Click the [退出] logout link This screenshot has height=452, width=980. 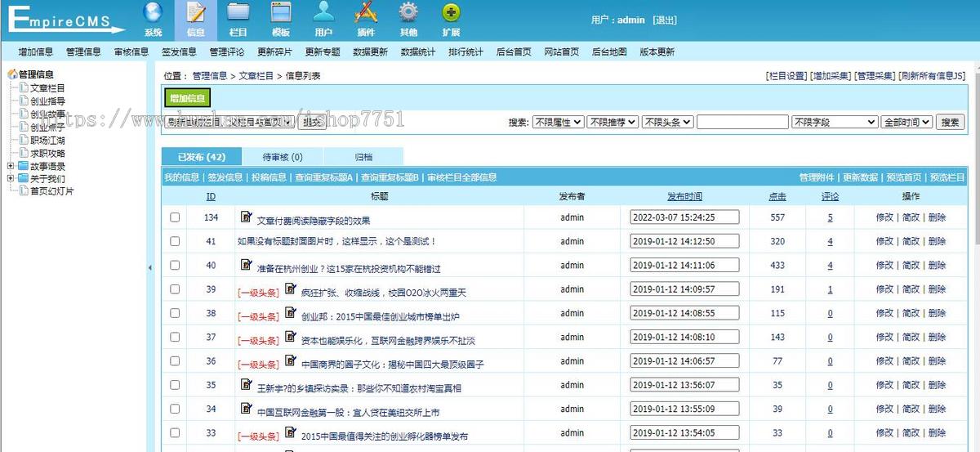(x=665, y=20)
